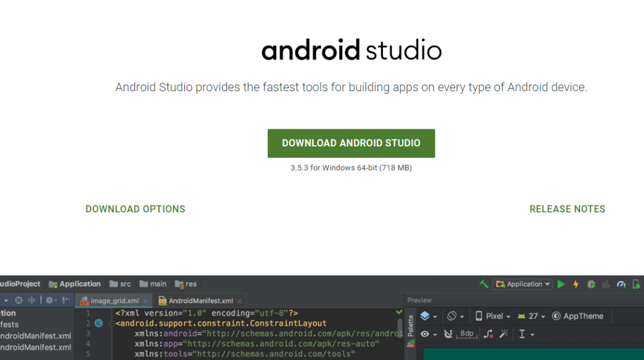Open the API 27 version dropdown
The width and height of the screenshot is (644, 360).
pos(531,316)
